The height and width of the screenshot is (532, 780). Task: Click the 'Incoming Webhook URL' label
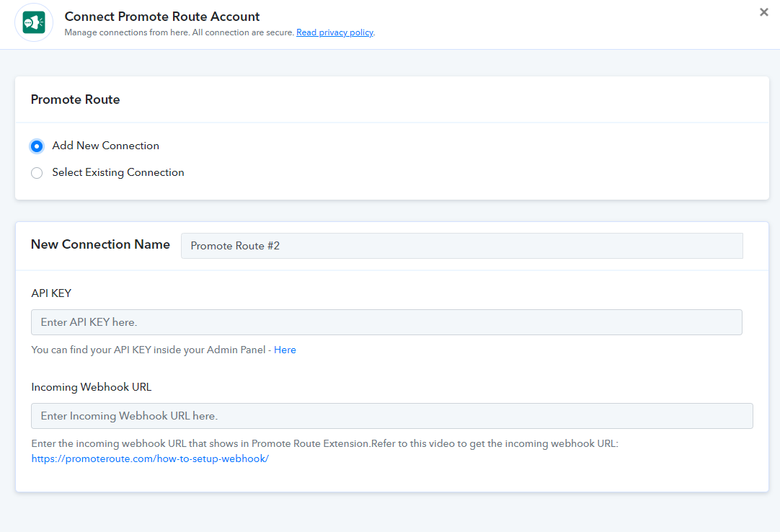pos(92,386)
